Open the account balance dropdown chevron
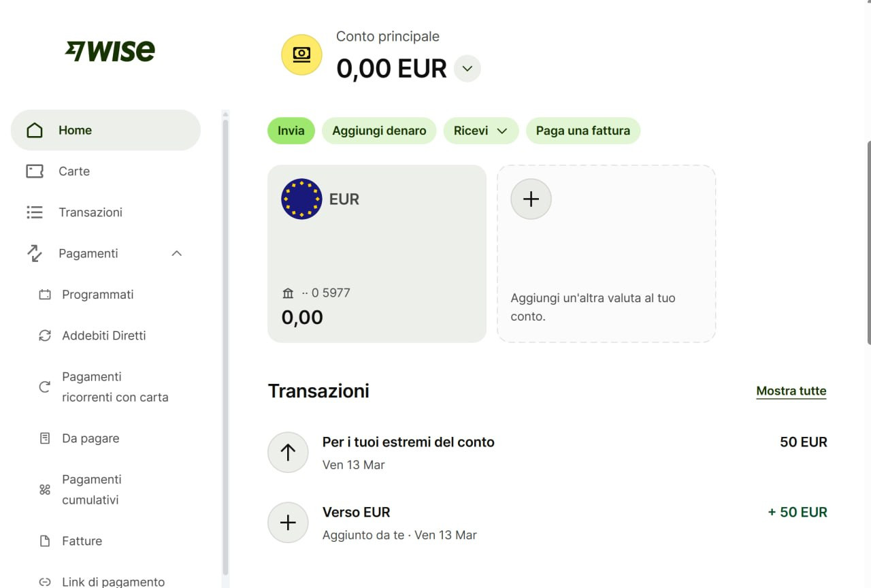Viewport: 871px width, 588px height. 467,68
